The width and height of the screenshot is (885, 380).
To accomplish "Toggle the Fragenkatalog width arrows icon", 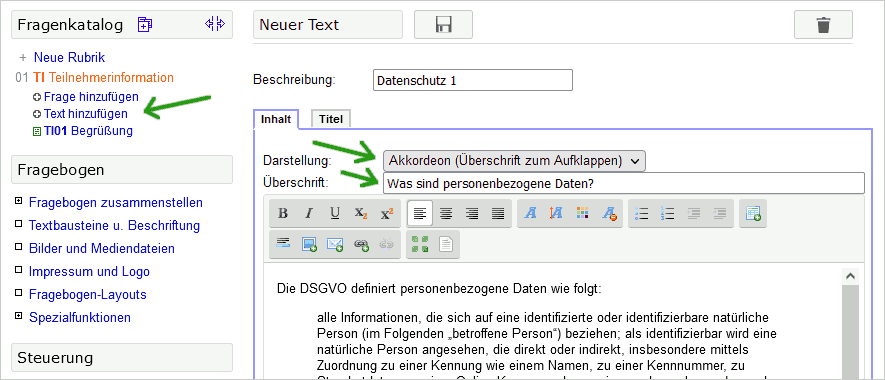I will (x=215, y=24).
